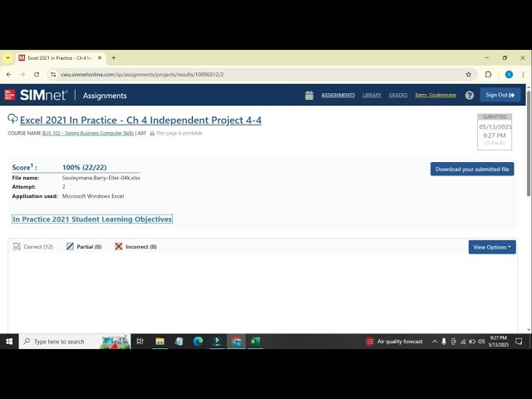
Task: Show hidden system tray icons chevron
Action: (434, 342)
